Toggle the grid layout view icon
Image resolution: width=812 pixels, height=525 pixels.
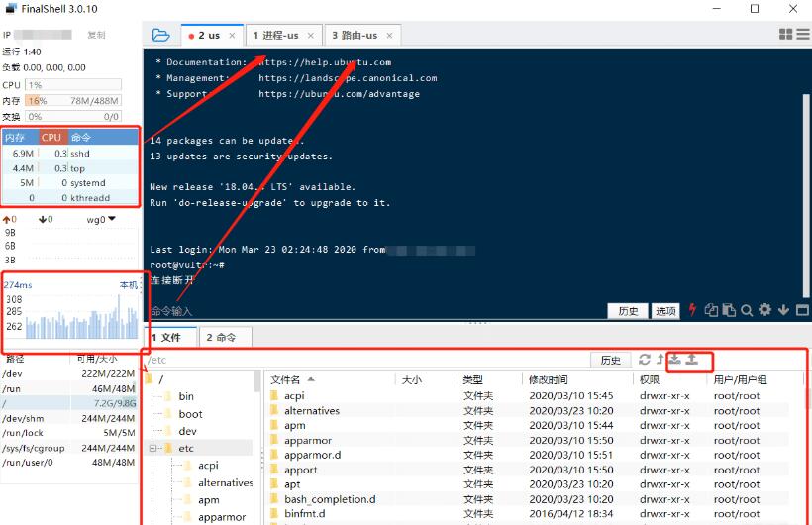785,35
